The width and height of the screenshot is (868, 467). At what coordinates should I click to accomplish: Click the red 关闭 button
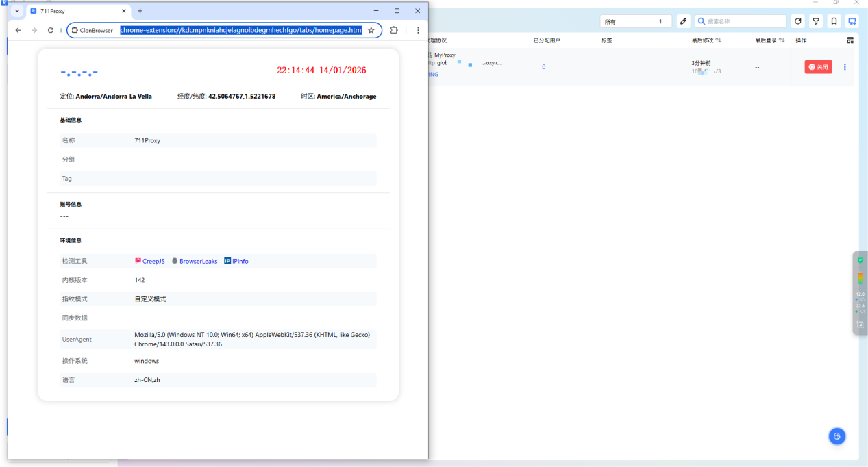818,67
